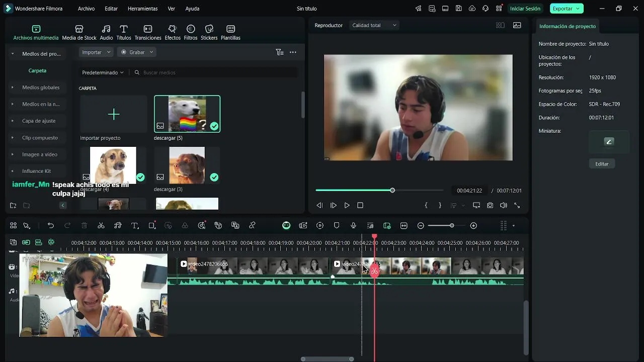
Task: Open the Efectos panel
Action: (173, 33)
